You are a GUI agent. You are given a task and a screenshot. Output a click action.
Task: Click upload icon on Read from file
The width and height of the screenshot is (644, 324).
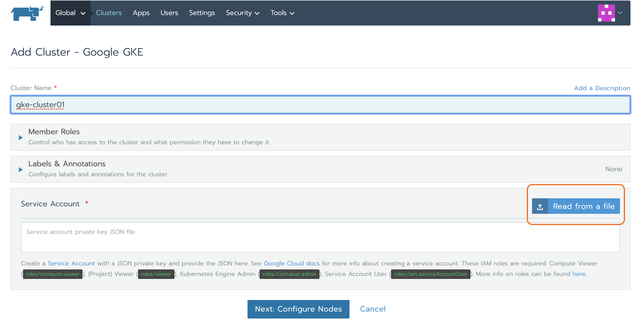(x=540, y=207)
